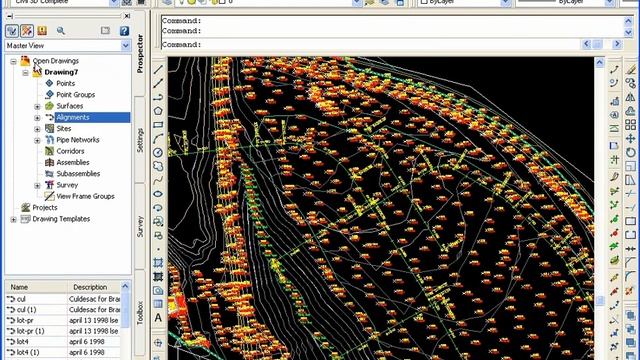Viewport: 640px width, 360px height.
Task: Select the Polygon draw tool
Action: click(158, 111)
